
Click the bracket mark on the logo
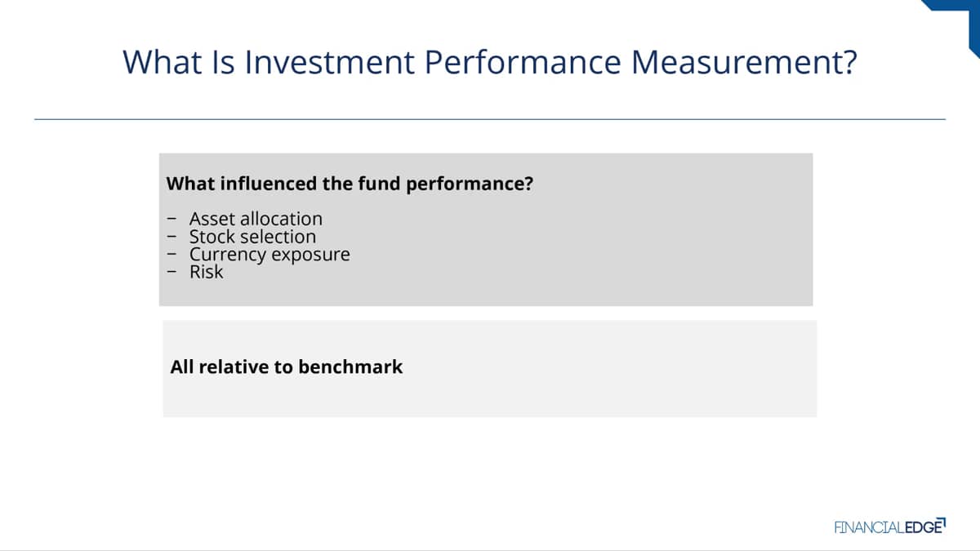942,520
